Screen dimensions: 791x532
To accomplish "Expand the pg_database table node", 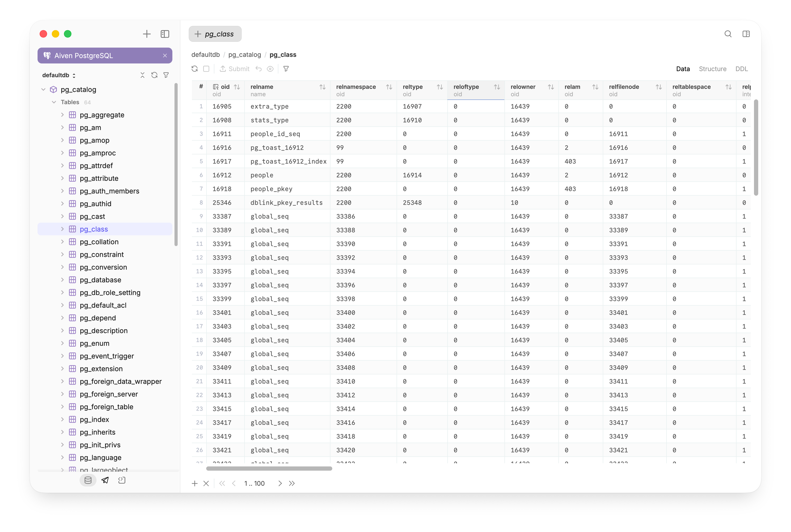I will (62, 280).
